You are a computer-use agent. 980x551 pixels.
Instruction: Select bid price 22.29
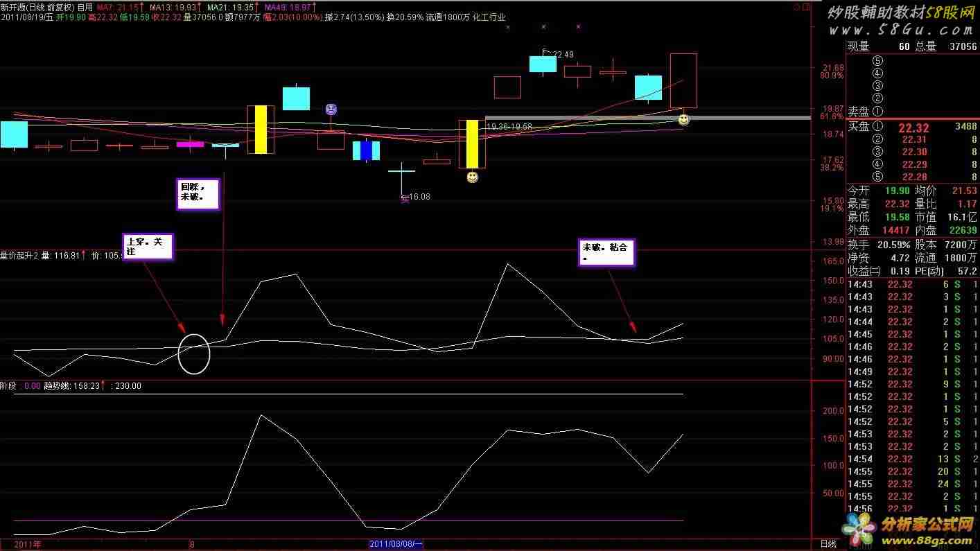(x=914, y=164)
